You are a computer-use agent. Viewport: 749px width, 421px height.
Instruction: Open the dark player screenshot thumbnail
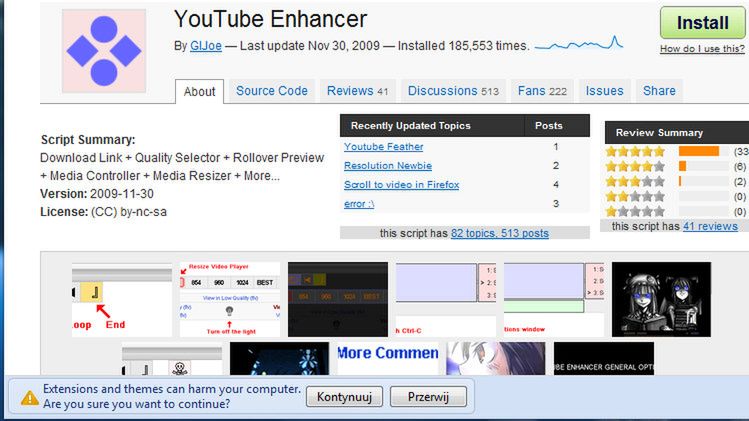pyautogui.click(x=338, y=300)
